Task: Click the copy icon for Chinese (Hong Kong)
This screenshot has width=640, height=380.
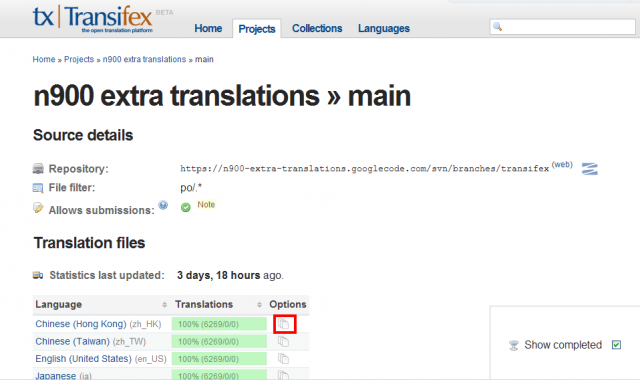Action: pyautogui.click(x=284, y=324)
